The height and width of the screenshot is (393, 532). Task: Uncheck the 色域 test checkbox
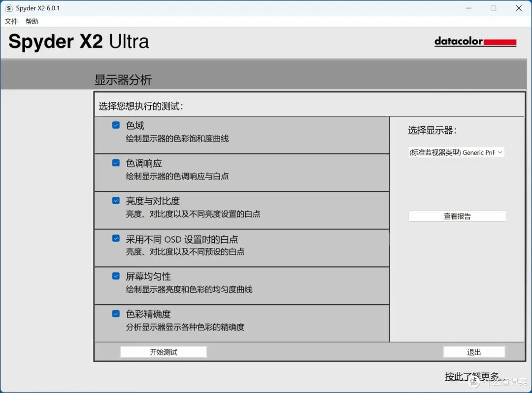116,125
